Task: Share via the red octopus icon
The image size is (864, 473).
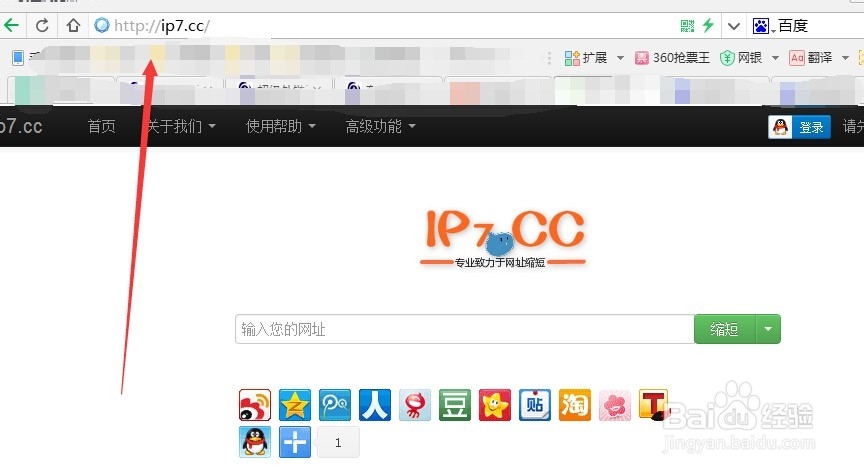Action: coord(415,405)
